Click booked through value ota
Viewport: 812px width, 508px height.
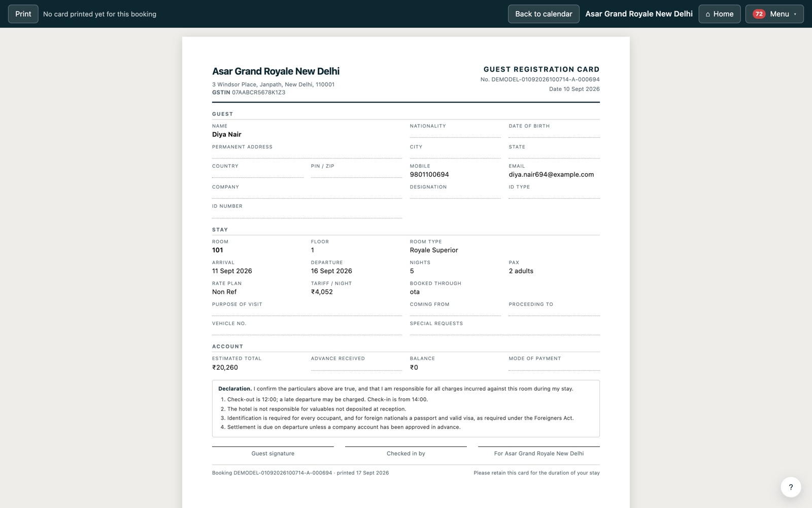click(x=415, y=292)
